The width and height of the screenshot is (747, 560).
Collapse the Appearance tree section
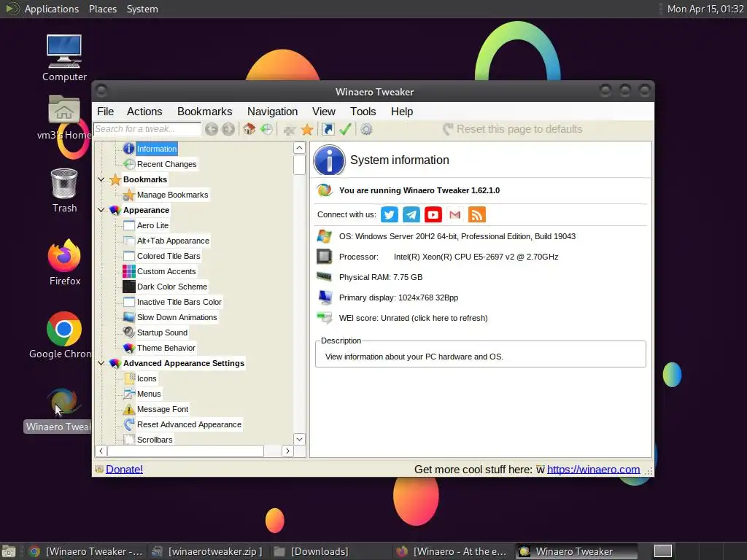point(101,210)
